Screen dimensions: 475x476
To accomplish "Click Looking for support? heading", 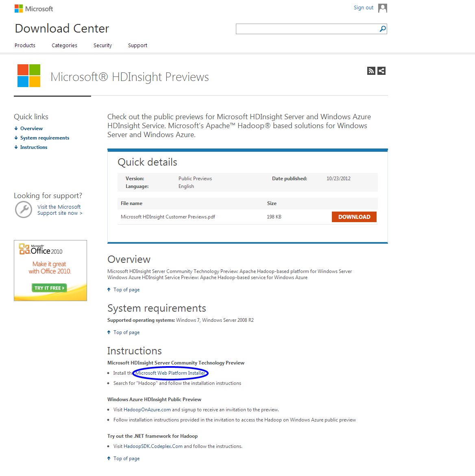I will coord(48,196).
